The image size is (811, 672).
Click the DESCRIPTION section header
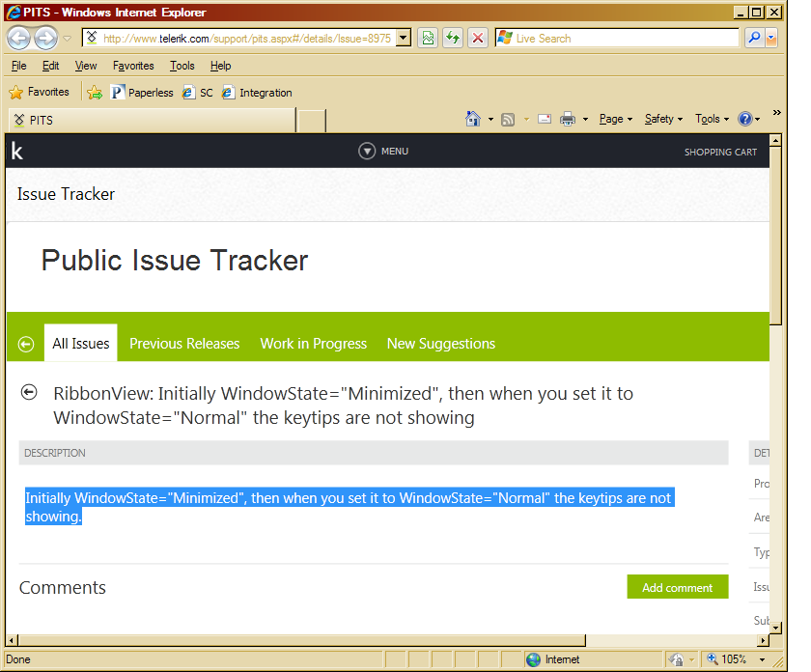tap(374, 453)
